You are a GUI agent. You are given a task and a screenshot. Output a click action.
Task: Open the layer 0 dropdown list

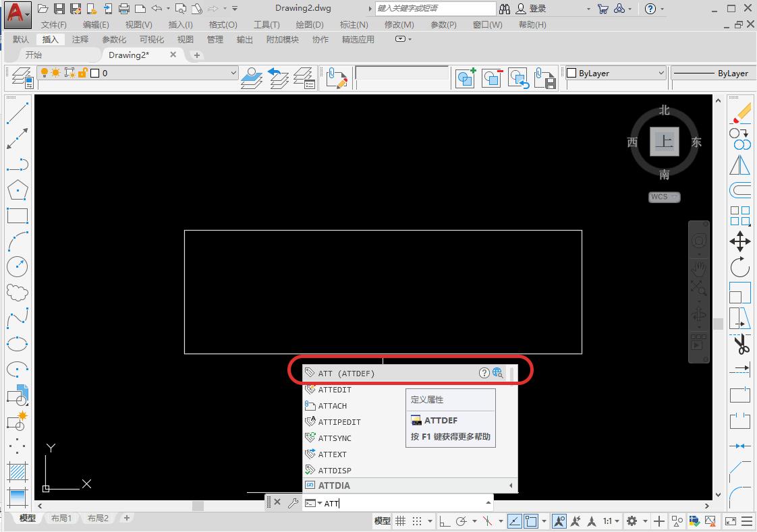pyautogui.click(x=233, y=72)
